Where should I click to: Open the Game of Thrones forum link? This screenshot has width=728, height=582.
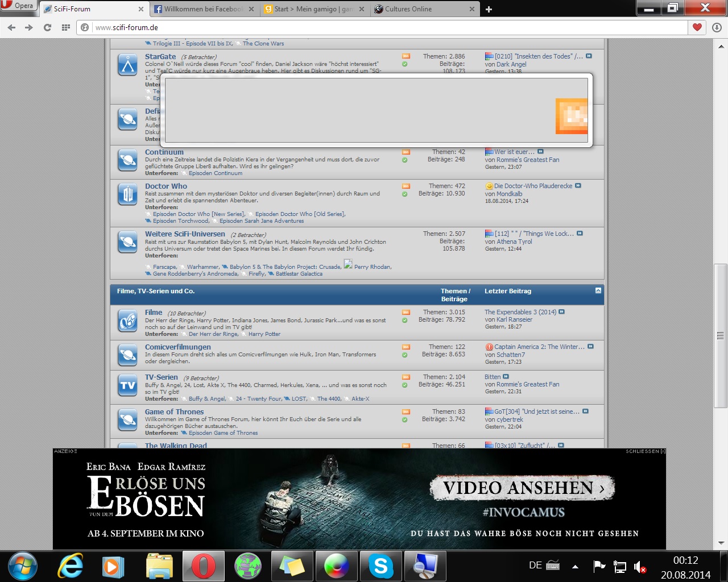pos(174,411)
